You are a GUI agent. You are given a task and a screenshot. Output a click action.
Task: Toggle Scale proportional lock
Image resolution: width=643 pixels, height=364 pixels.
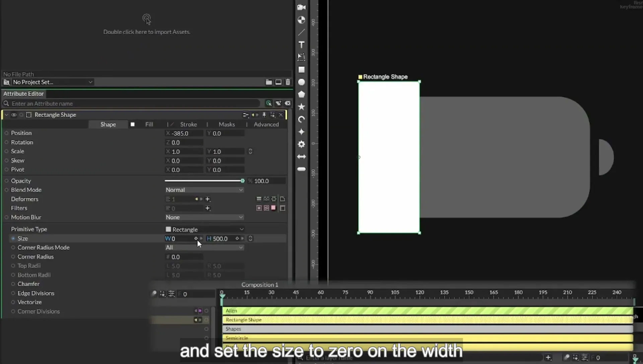pyautogui.click(x=250, y=152)
